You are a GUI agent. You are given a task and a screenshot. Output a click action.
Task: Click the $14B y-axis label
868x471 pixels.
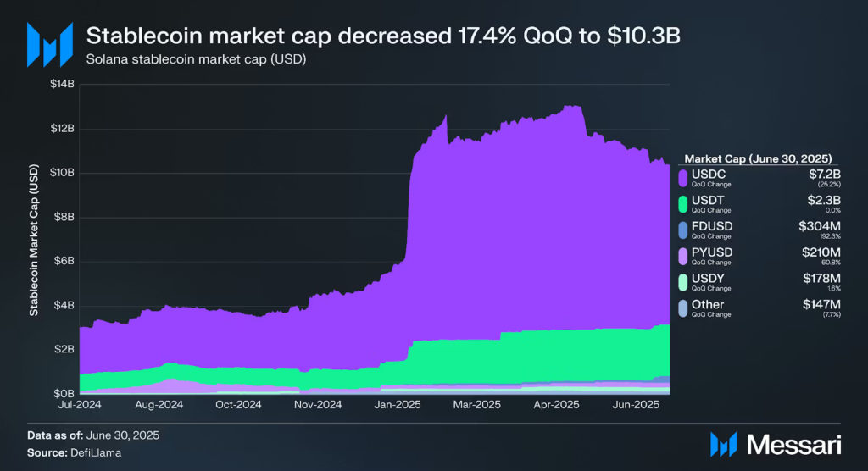(61, 86)
